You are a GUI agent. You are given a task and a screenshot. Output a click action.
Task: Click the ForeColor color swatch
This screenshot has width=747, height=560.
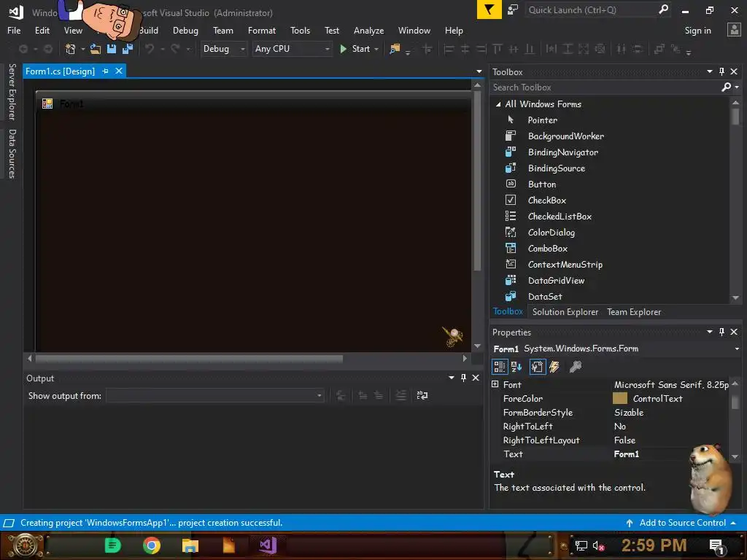[x=620, y=399]
